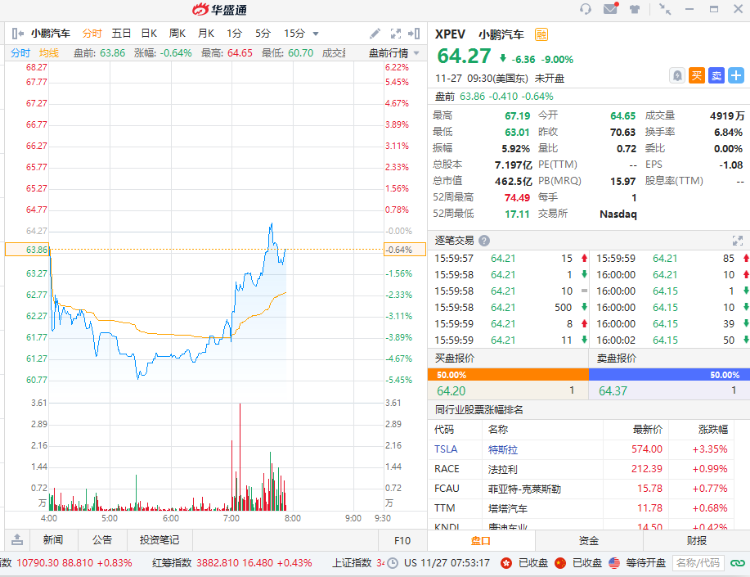Screen dimensions: 750x577
Task: Select the 盘口 tab
Action: pos(481,541)
